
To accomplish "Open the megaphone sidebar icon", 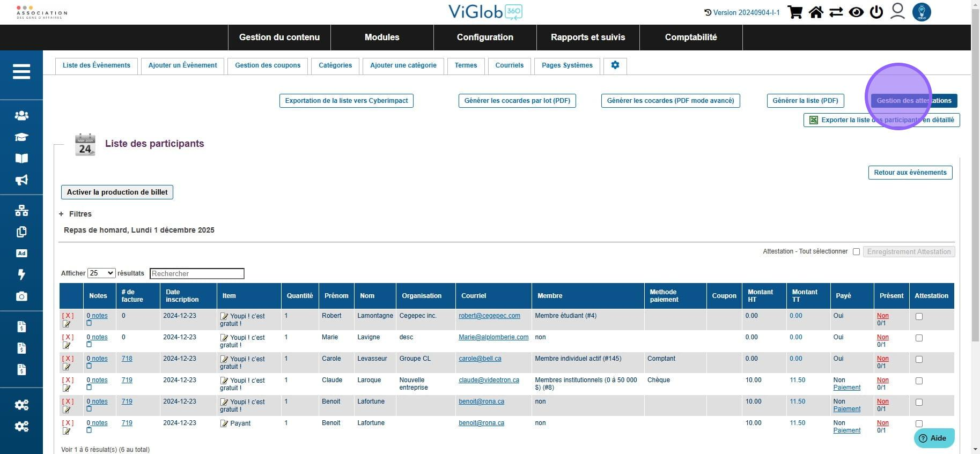I will pyautogui.click(x=21, y=180).
